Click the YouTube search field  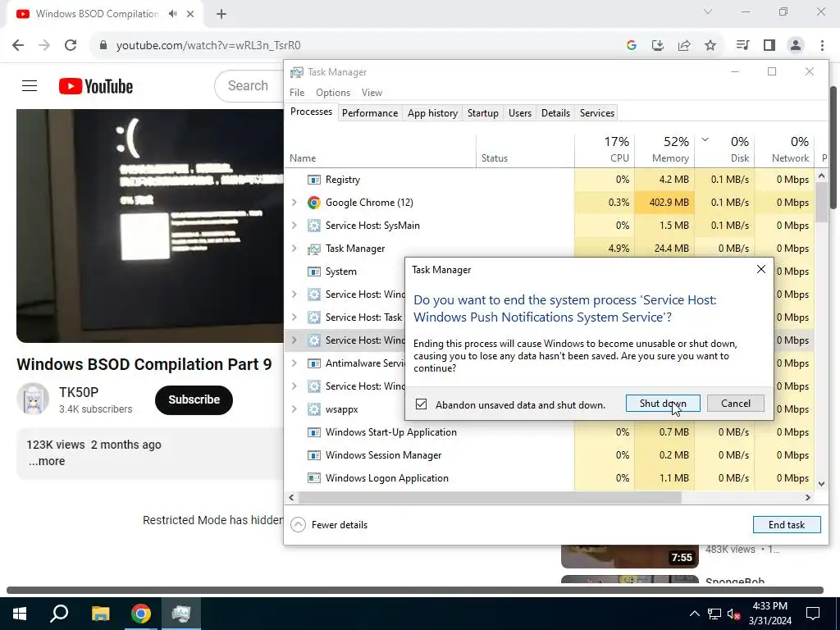(x=249, y=85)
